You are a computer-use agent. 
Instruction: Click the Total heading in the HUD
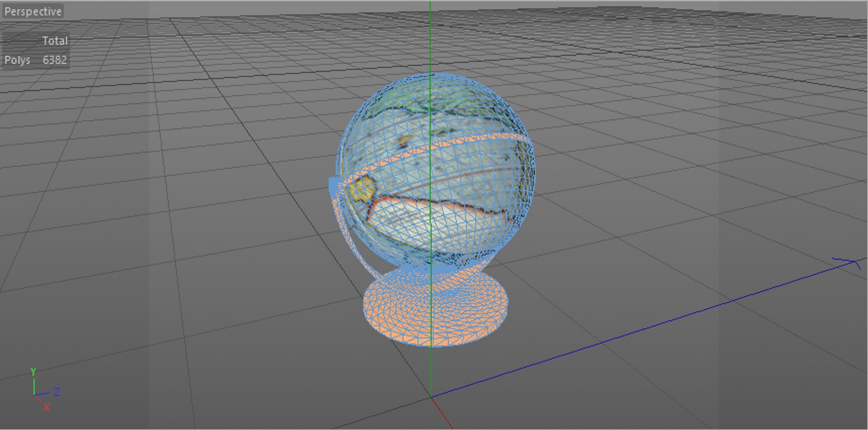pyautogui.click(x=55, y=41)
